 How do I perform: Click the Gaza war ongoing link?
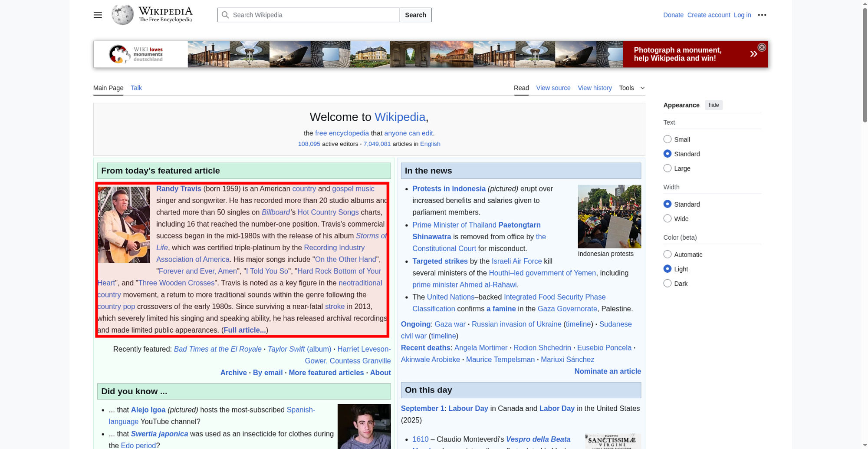coord(450,324)
